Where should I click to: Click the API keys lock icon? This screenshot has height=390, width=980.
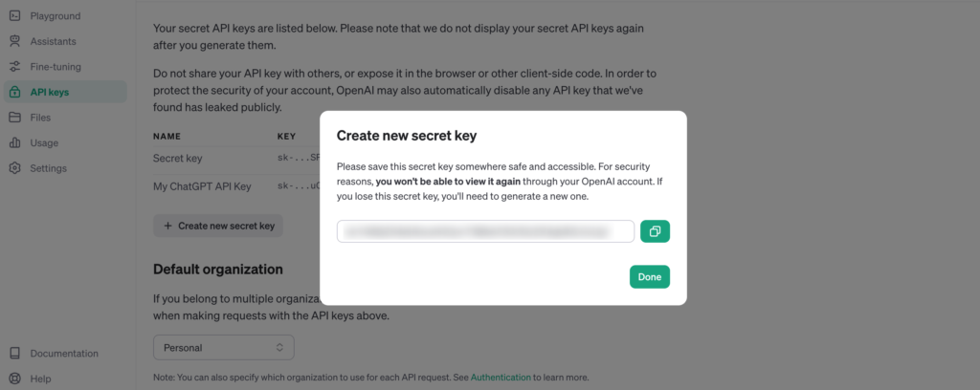tap(14, 92)
